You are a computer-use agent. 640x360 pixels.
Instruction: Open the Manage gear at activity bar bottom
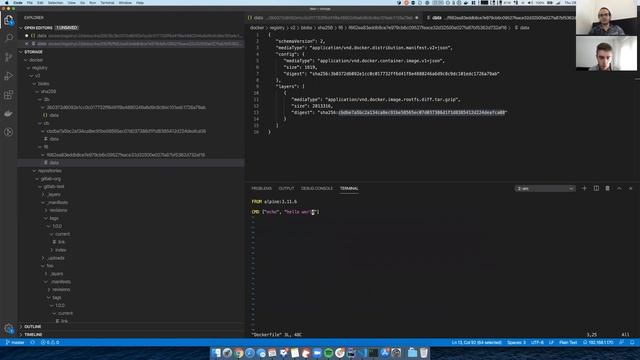tap(9, 329)
